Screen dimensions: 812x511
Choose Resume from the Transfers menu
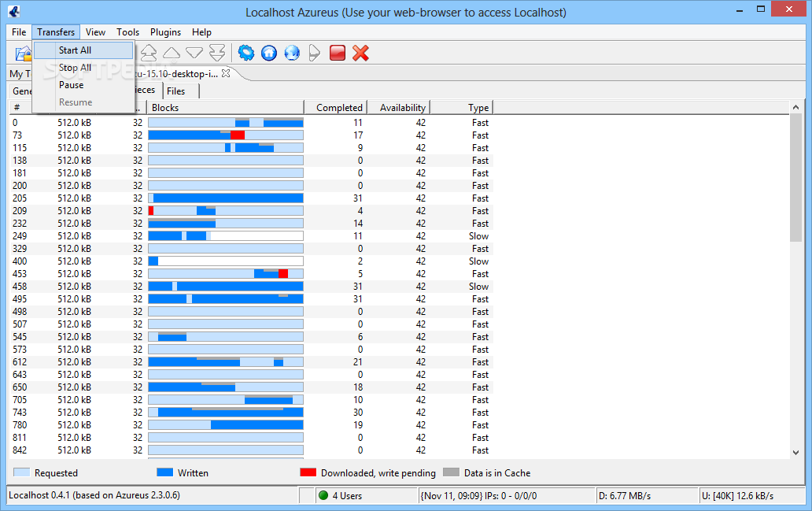point(83,102)
